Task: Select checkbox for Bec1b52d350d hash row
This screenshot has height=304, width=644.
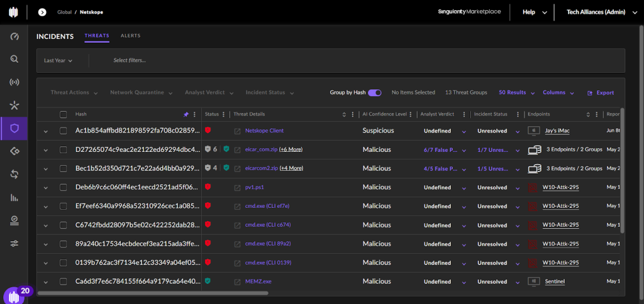Action: 64,168
